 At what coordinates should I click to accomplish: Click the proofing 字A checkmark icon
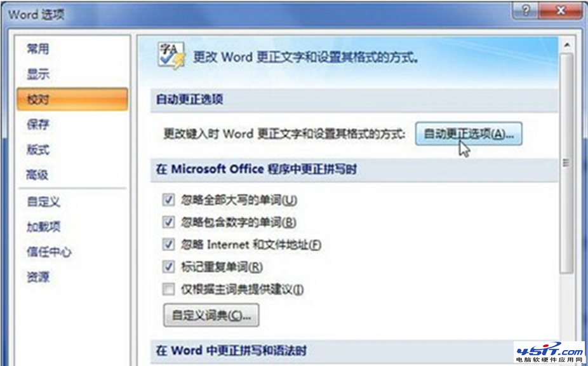point(171,55)
